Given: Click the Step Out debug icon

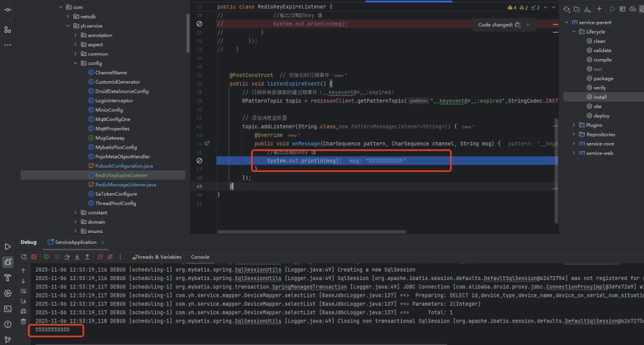Looking at the screenshot, I should (87, 257).
